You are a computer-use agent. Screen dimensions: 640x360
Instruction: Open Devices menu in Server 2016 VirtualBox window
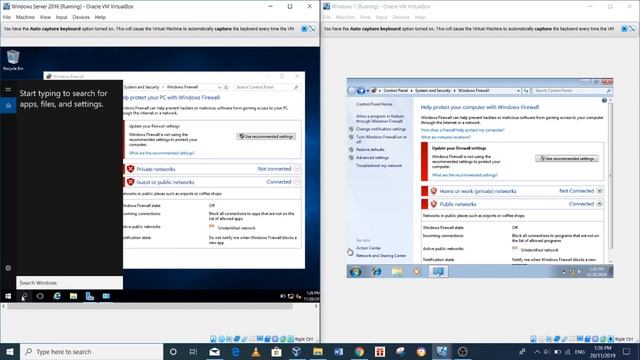click(81, 17)
